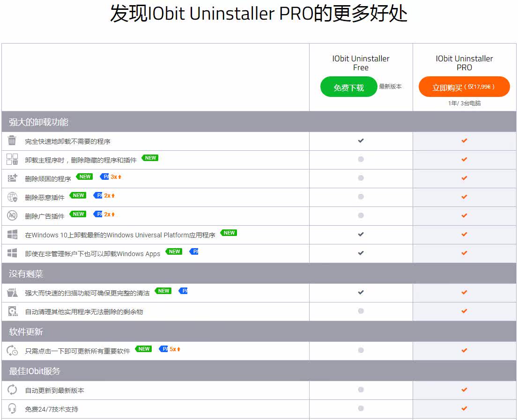Image resolution: width=518 pixels, height=420 pixels.
Task: Click NEW badge on 非管理帐户 Windows Apps row
Action: tap(174, 251)
